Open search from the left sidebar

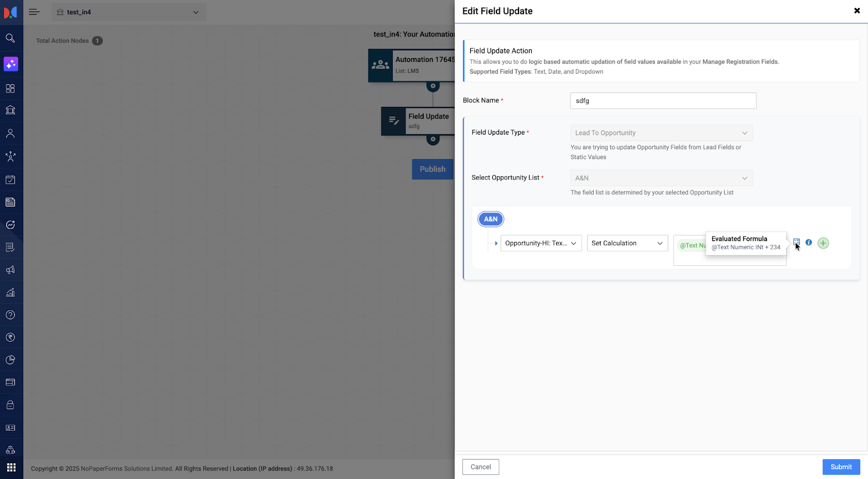(10, 38)
